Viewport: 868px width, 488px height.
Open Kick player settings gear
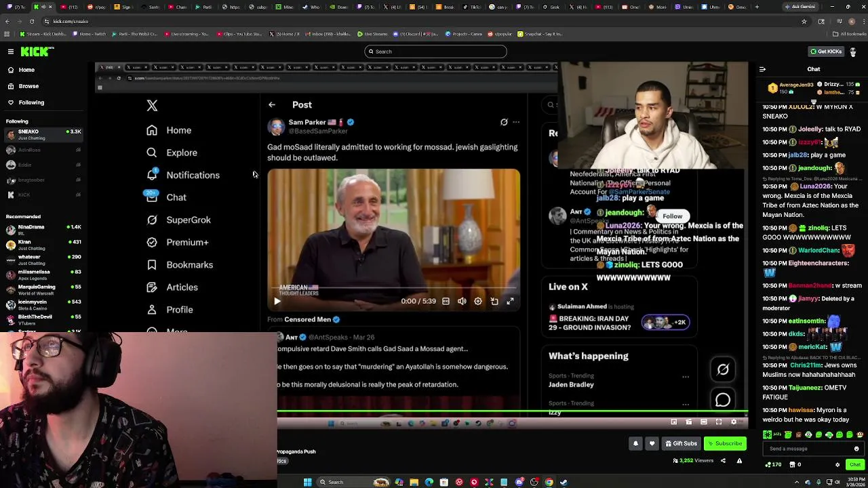[734, 422]
